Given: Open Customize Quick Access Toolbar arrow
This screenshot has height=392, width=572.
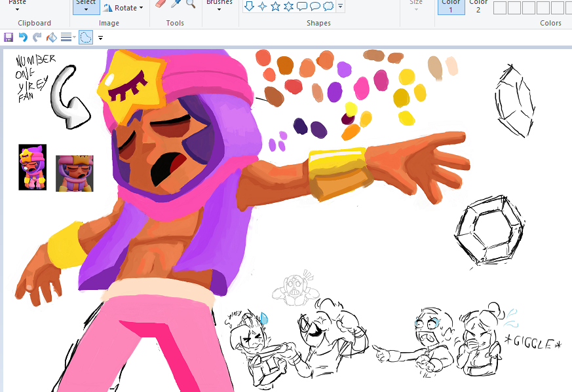Looking at the screenshot, I should [x=101, y=37].
